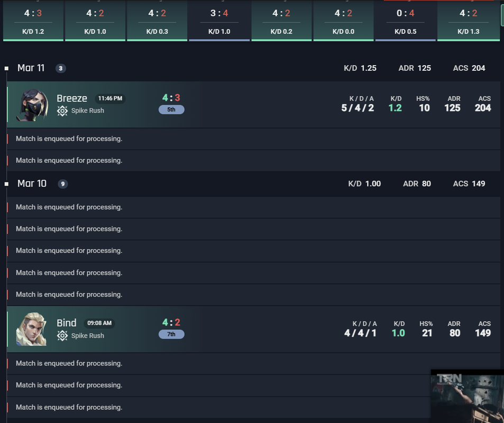Image resolution: width=504 pixels, height=423 pixels.
Task: Click the 7th placement badge on Bind match
Action: tap(171, 334)
